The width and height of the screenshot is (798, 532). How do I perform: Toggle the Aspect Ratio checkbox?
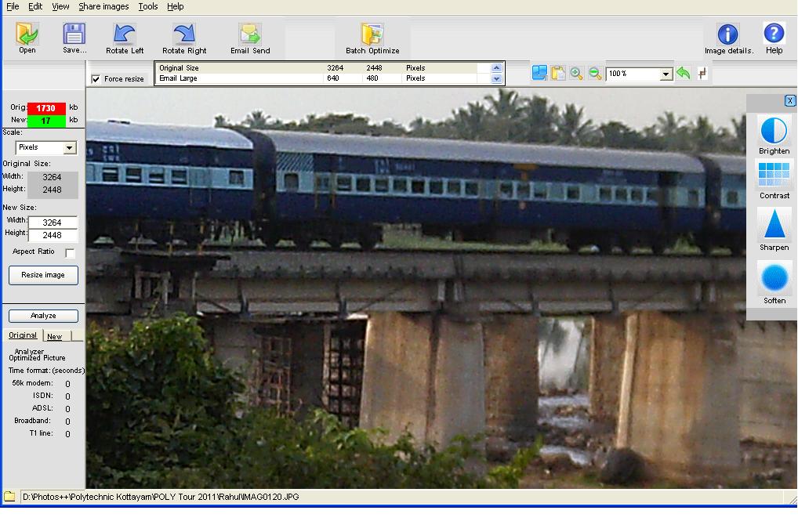[70, 253]
